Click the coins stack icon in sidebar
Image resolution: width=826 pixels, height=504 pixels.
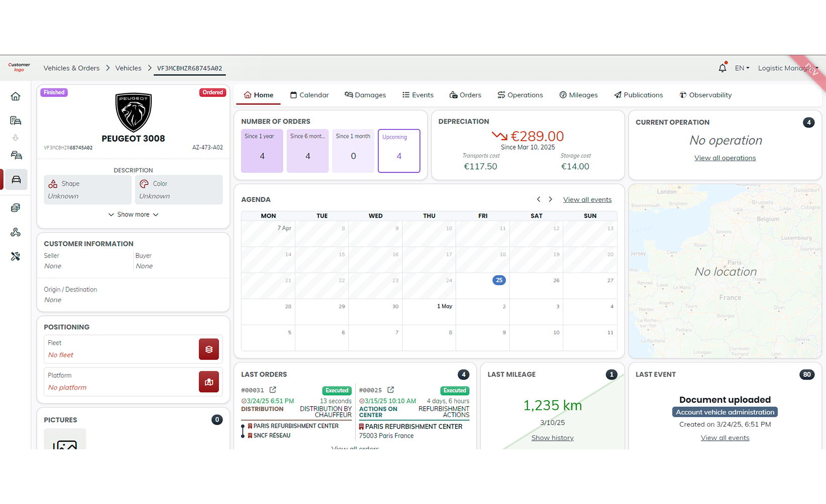[x=16, y=208]
